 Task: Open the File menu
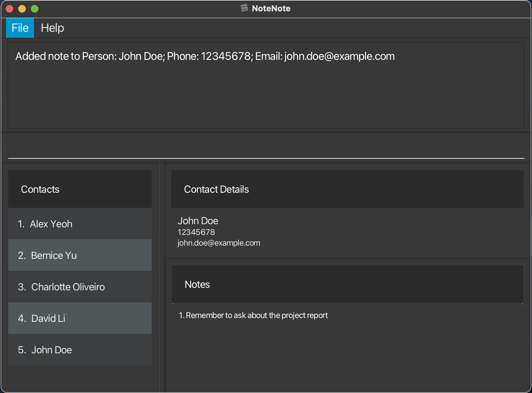click(20, 28)
